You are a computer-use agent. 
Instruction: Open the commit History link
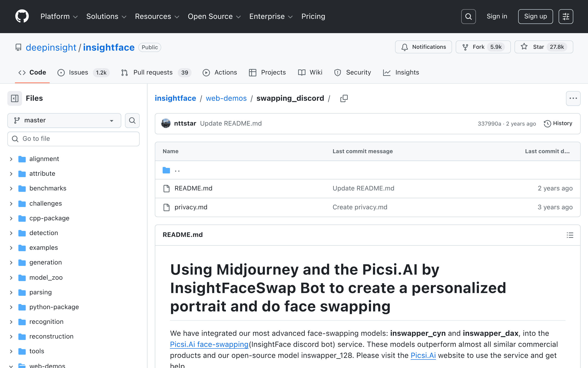click(x=558, y=124)
